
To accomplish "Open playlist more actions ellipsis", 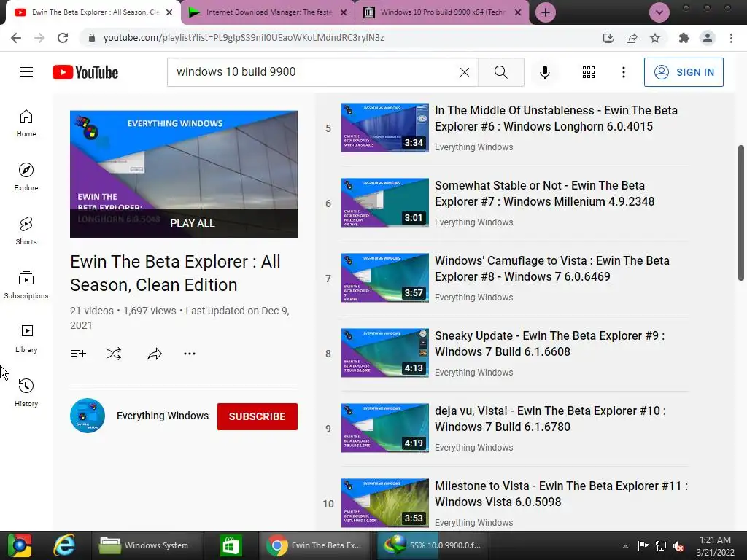I will pos(190,354).
